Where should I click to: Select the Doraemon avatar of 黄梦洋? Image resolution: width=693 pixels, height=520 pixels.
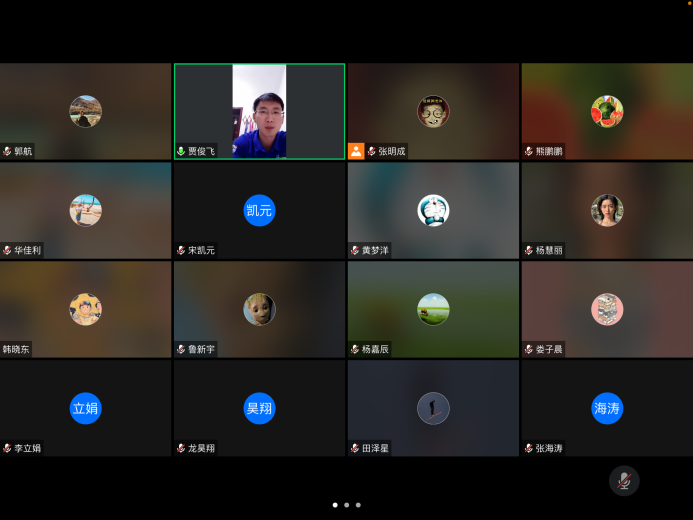pos(433,210)
